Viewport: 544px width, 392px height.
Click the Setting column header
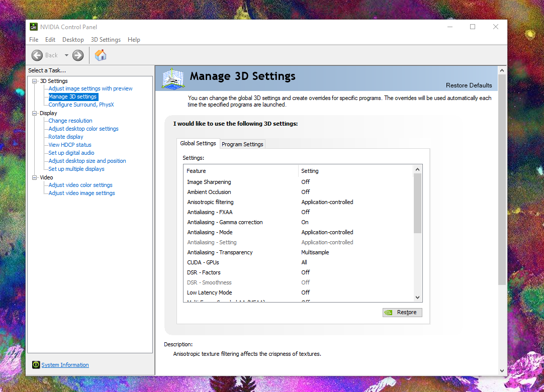356,171
